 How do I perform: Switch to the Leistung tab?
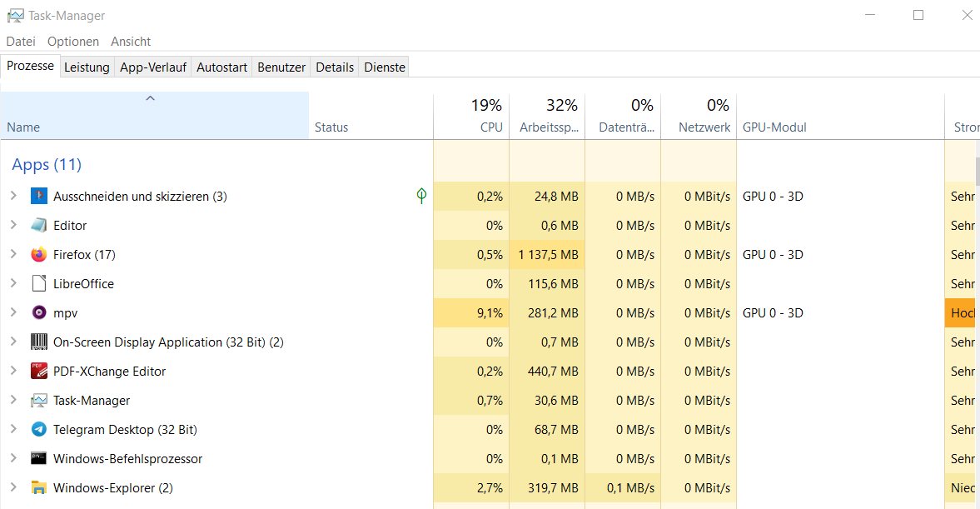87,67
